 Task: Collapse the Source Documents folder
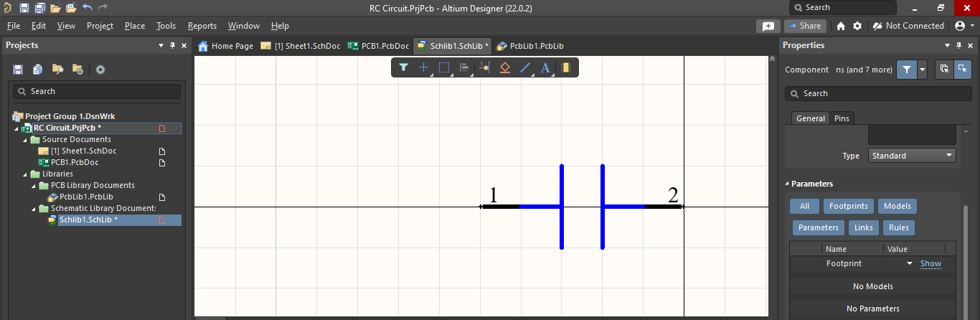coord(24,140)
